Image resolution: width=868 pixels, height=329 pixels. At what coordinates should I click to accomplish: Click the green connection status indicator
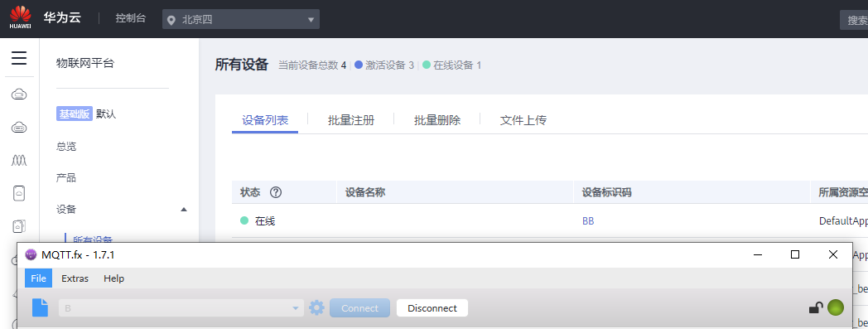[x=836, y=307]
